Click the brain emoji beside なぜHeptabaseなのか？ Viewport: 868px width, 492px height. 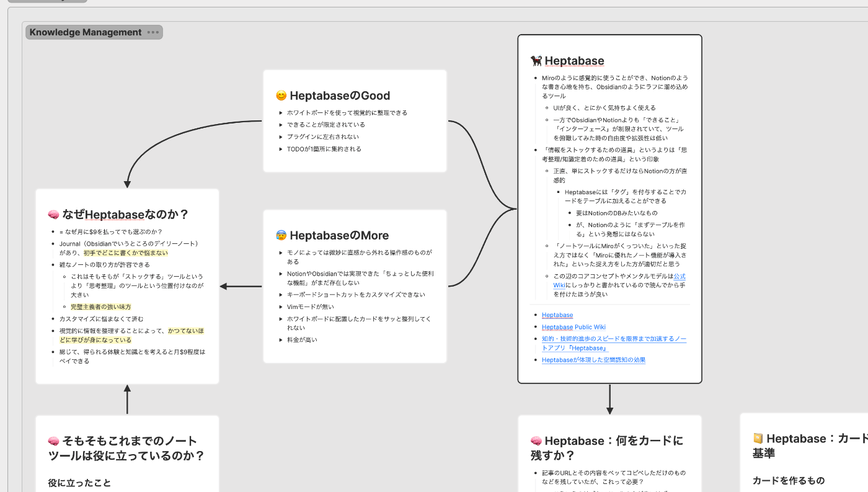[x=53, y=215]
